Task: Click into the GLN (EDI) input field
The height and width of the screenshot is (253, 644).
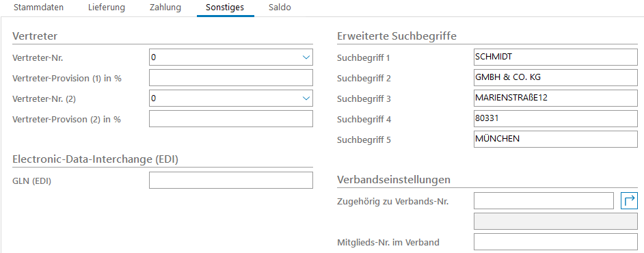Action: coord(231,181)
